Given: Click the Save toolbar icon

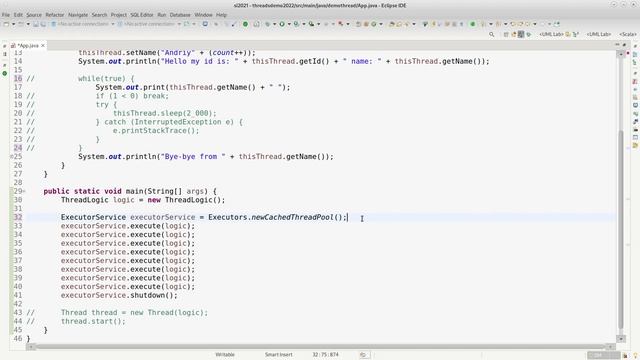Looking at the screenshot, I should tap(36, 24).
